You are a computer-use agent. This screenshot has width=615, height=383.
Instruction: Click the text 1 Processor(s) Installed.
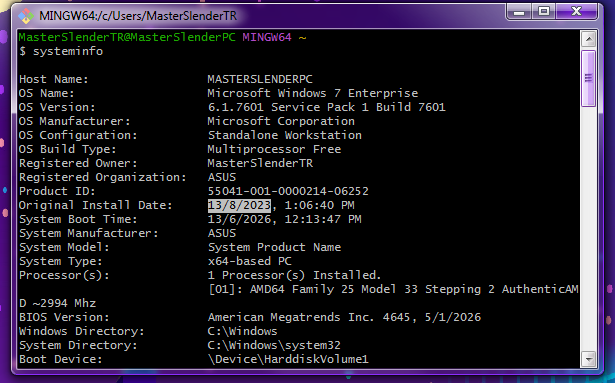[294, 275]
